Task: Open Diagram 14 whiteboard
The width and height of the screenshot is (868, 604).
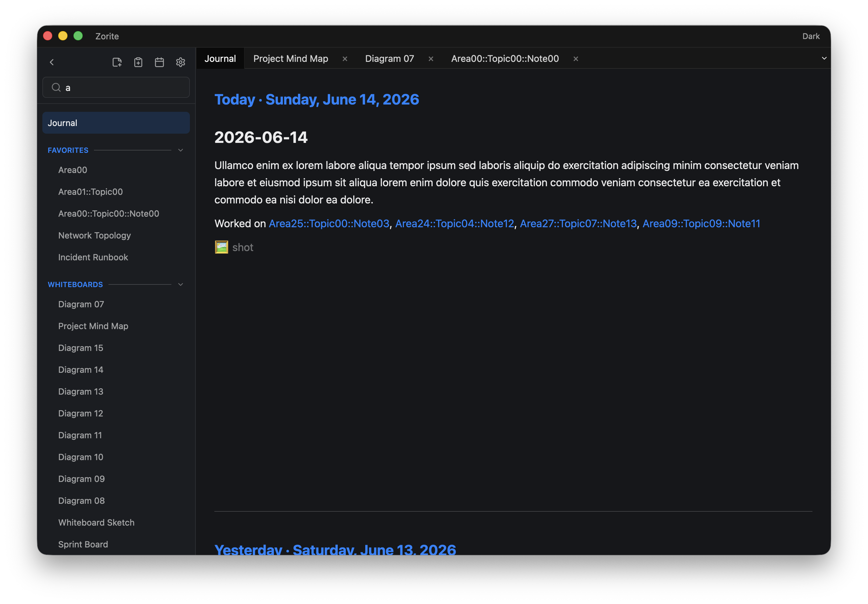Action: click(x=80, y=370)
